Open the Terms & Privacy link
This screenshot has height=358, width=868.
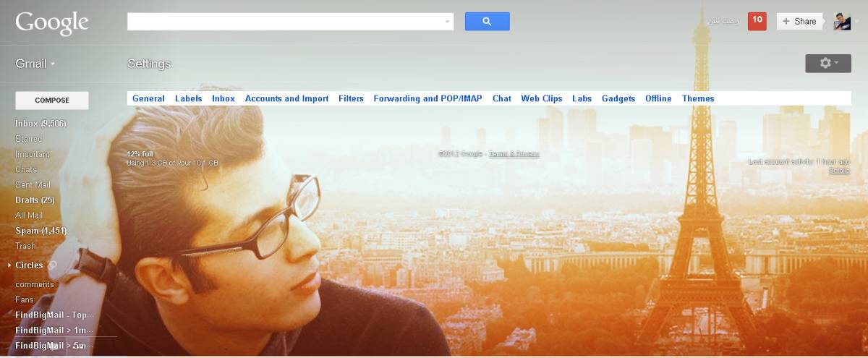(514, 154)
